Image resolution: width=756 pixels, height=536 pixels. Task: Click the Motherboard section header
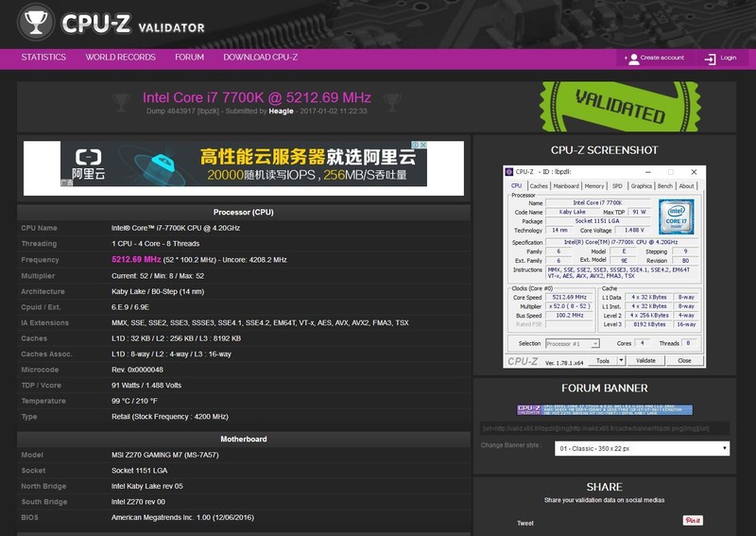[x=244, y=439]
